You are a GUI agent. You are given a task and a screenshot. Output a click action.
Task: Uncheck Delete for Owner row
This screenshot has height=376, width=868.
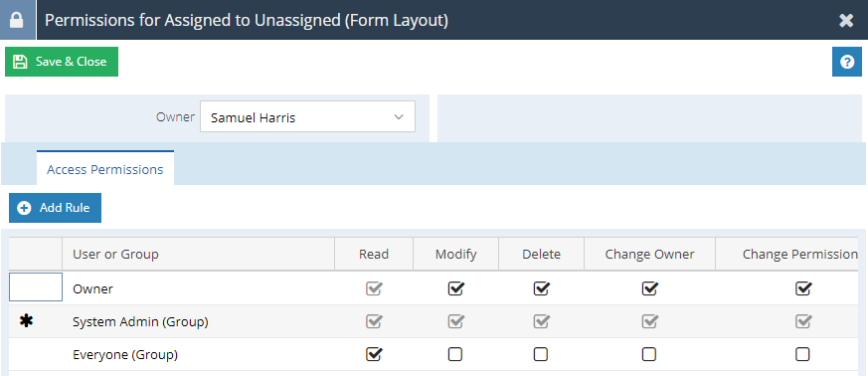click(x=542, y=288)
